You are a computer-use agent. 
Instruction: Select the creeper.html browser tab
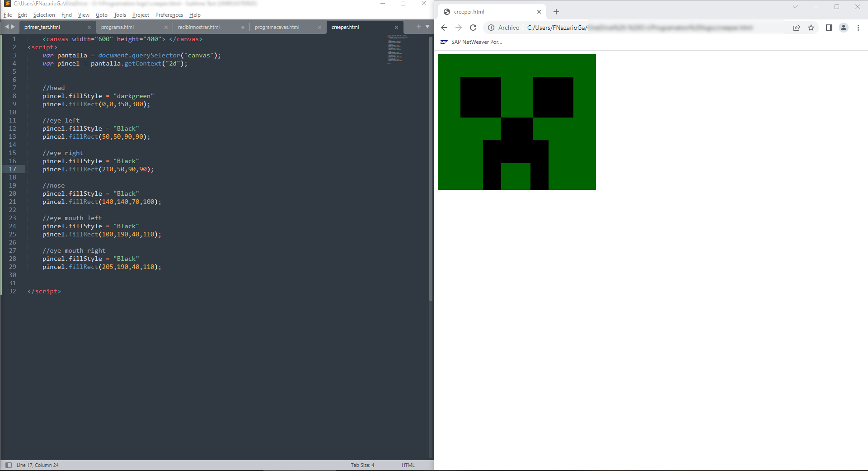tap(492, 12)
